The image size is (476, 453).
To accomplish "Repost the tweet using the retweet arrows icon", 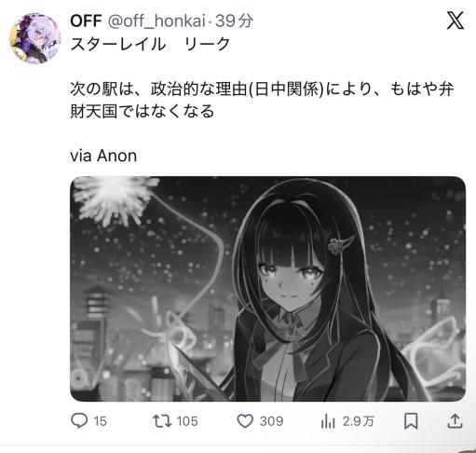I will pyautogui.click(x=162, y=421).
